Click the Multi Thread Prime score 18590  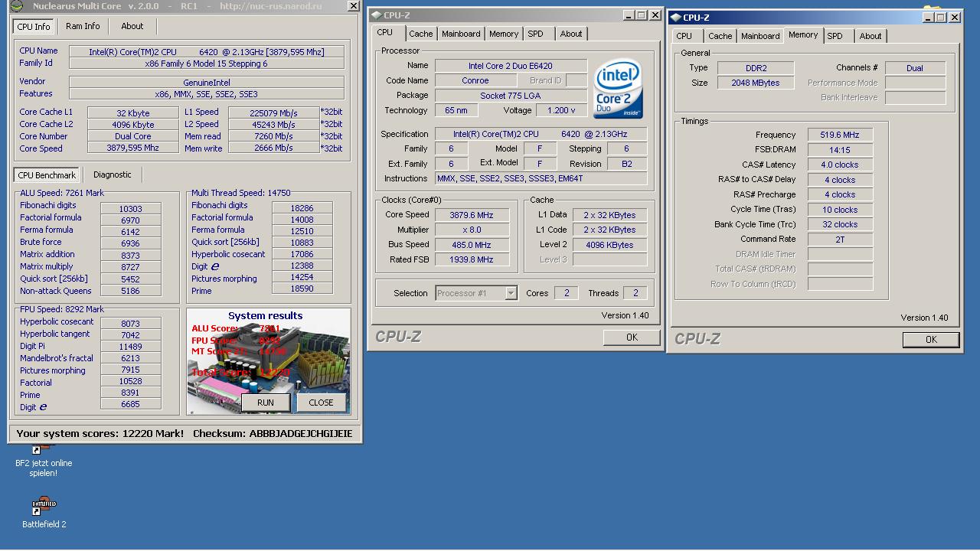302,289
